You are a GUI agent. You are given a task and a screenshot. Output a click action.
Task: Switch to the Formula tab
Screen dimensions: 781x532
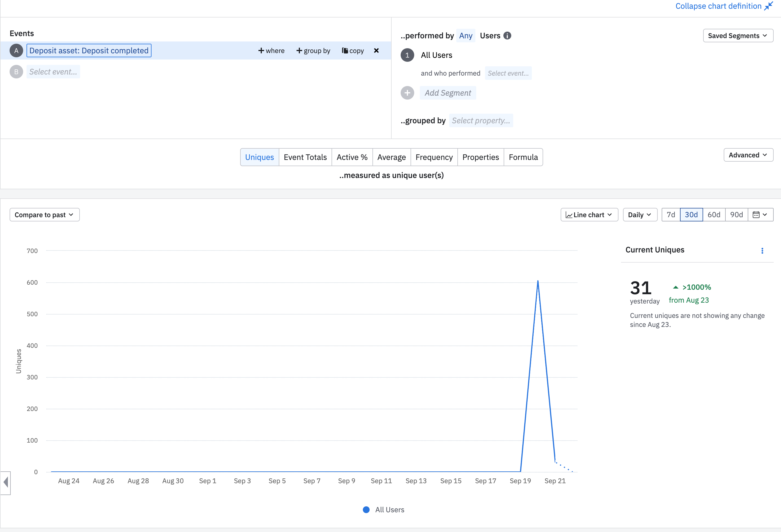click(x=523, y=157)
